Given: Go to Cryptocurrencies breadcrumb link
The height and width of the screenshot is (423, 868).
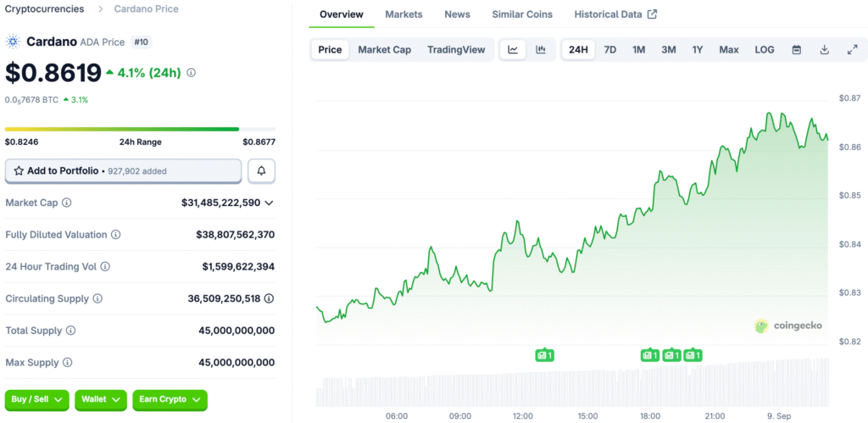Looking at the screenshot, I should [x=44, y=8].
